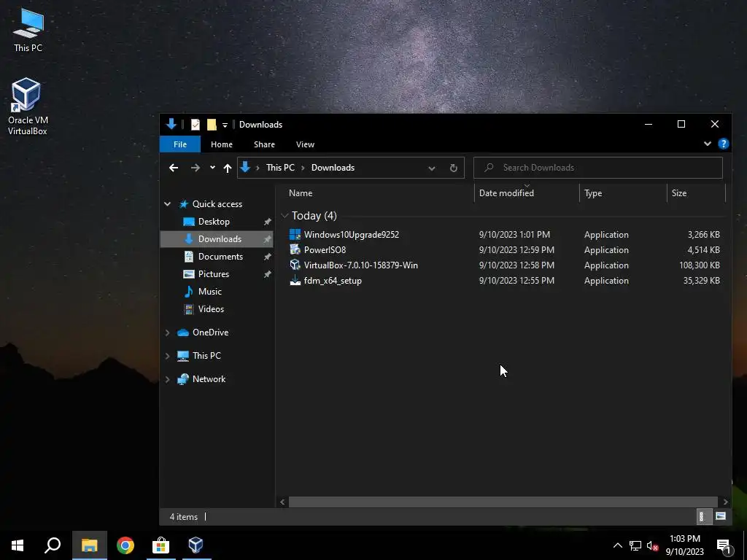Show hidden system tray icons
The width and height of the screenshot is (747, 560).
(x=617, y=545)
